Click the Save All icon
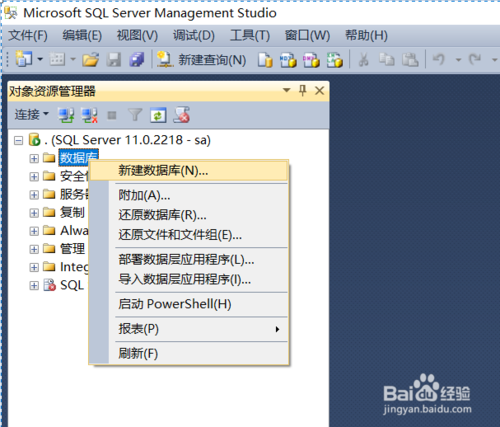Screen dimensions: 500x427 click(x=137, y=60)
